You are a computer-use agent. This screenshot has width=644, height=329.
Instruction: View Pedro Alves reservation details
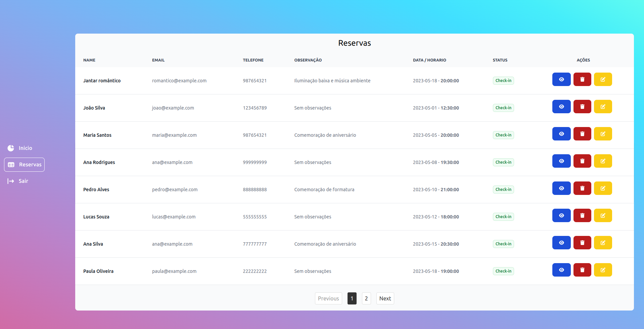tap(561, 188)
